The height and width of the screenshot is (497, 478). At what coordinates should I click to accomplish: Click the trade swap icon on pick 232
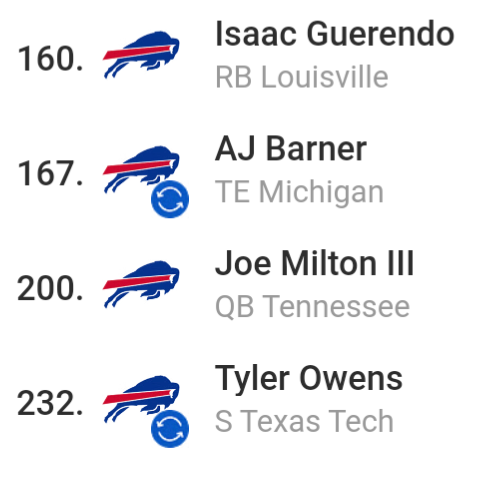(170, 428)
